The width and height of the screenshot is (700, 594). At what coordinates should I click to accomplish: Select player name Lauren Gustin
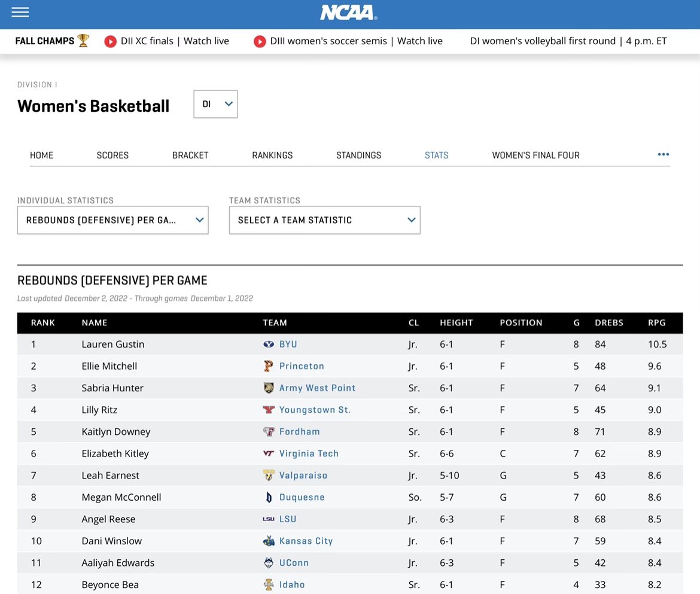(112, 344)
